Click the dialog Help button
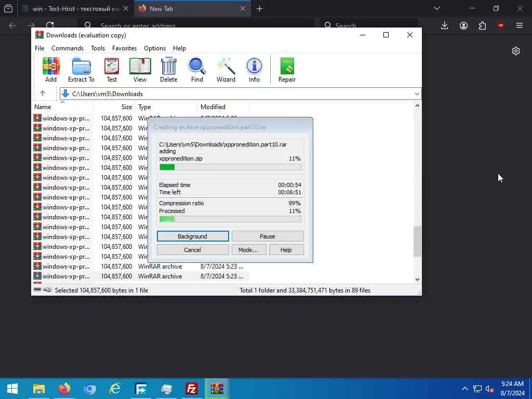The height and width of the screenshot is (399, 532). (286, 250)
